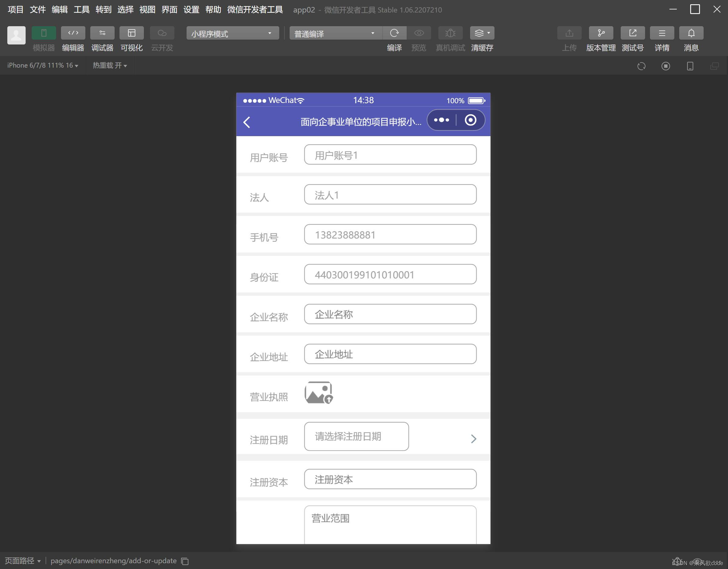The width and height of the screenshot is (728, 569).
Task: Click the mini program three-dots capsule menu
Action: tap(441, 120)
